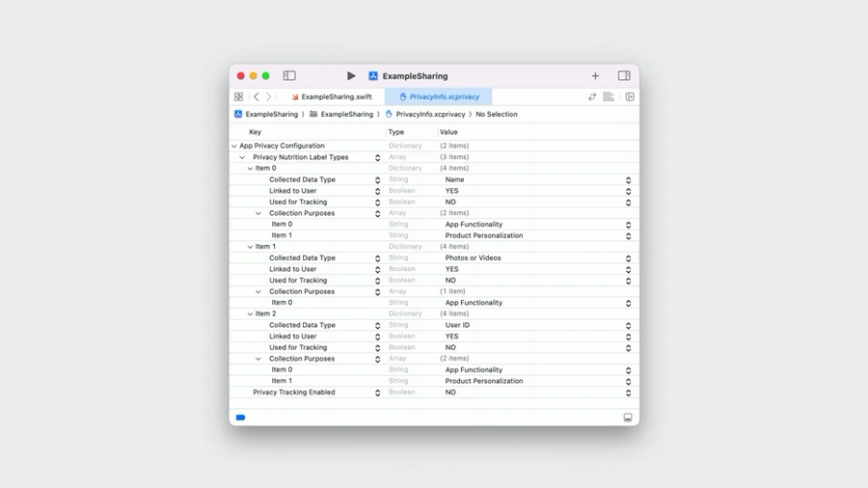Open the related items grid icon
Viewport: 868px width, 488px height.
tap(238, 96)
